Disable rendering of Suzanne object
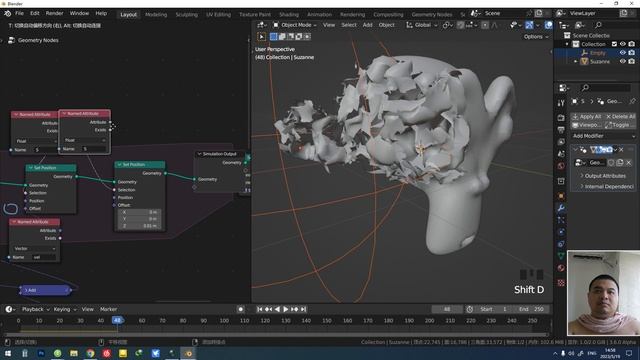Image resolution: width=640 pixels, height=360 pixels. pyautogui.click(x=632, y=61)
